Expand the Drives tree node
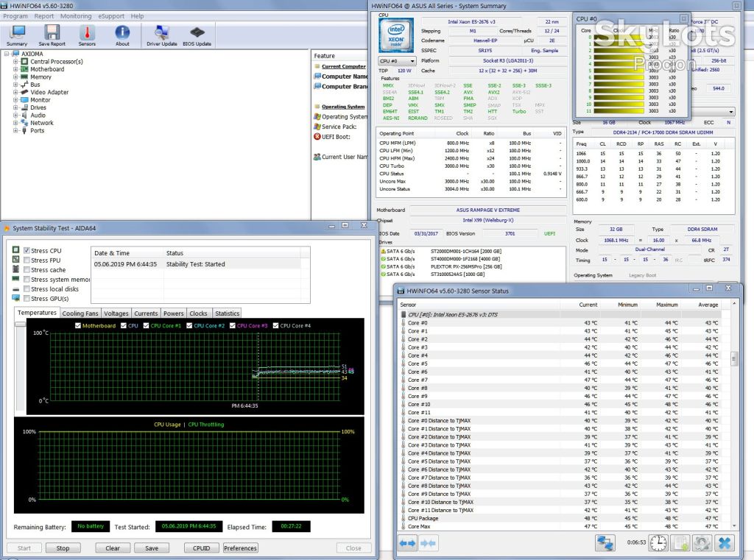 (15, 107)
